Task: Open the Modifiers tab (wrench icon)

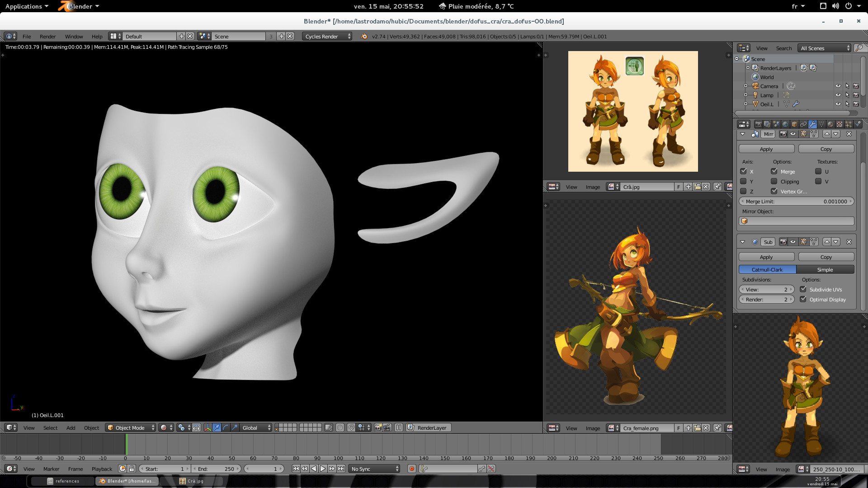Action: point(812,124)
